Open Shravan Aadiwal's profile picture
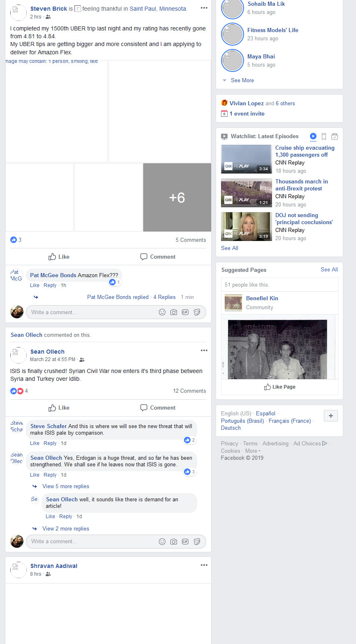The height and width of the screenshot is (644, 356). coord(19,570)
